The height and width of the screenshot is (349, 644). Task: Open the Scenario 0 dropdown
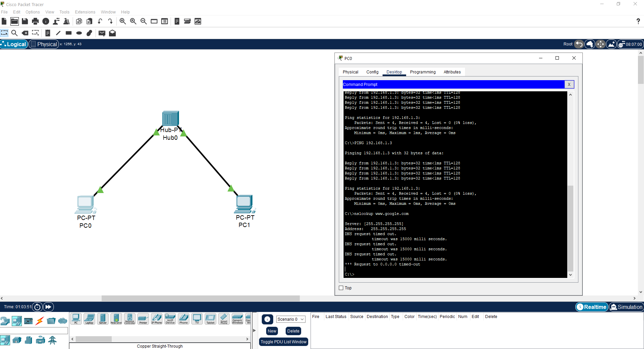tap(291, 319)
